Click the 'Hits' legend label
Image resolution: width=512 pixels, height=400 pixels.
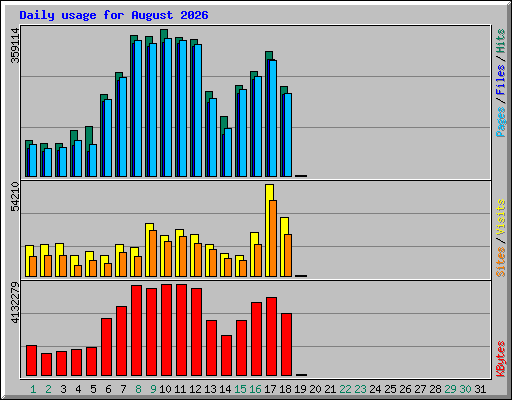pyautogui.click(x=500, y=41)
